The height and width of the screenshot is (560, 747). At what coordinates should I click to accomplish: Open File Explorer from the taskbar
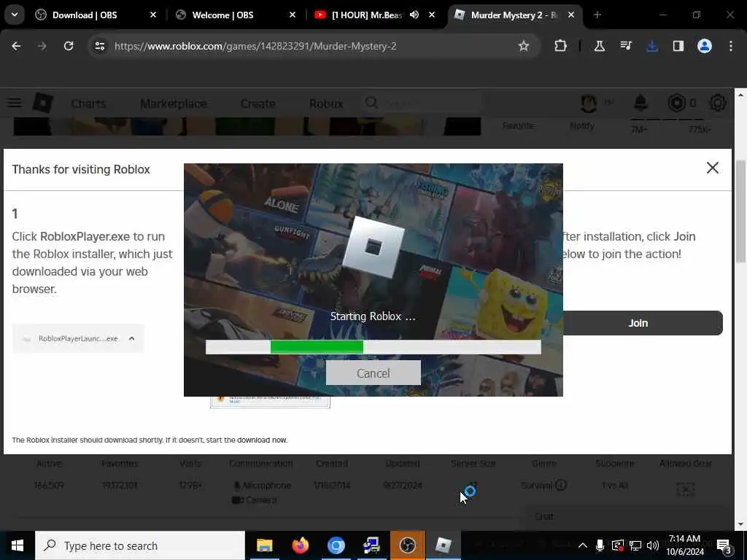point(264,545)
